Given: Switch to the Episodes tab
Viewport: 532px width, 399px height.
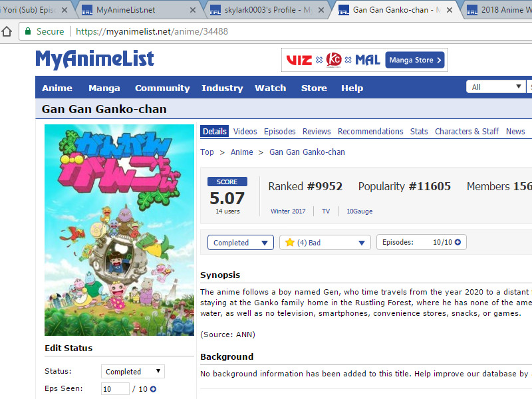Looking at the screenshot, I should (279, 132).
